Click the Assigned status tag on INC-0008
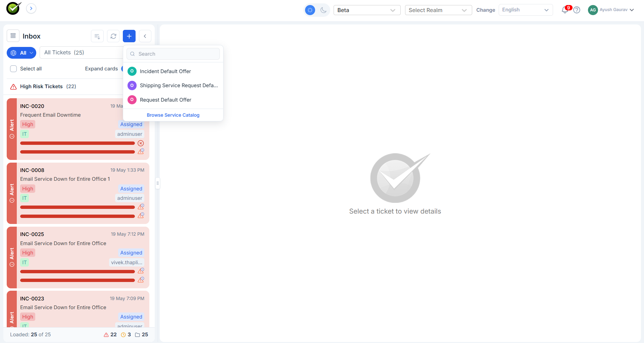Image resolution: width=644 pixels, height=343 pixels. [x=131, y=189]
